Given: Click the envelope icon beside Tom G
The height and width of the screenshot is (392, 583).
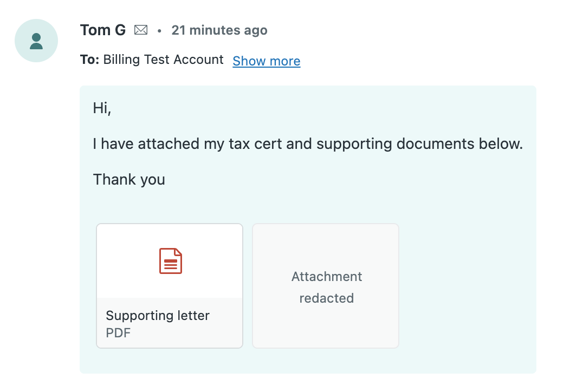Looking at the screenshot, I should 141,30.
